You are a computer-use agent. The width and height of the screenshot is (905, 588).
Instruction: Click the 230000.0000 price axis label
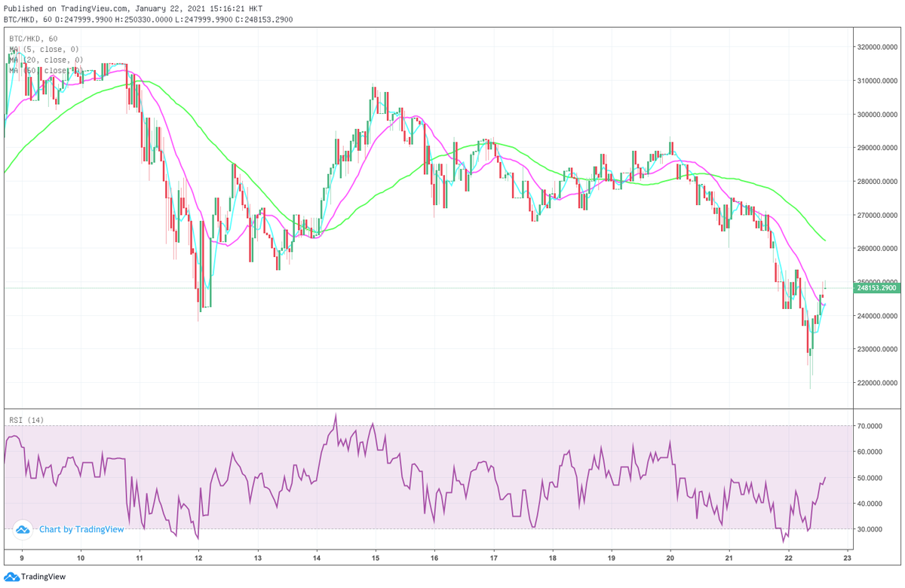click(x=878, y=349)
